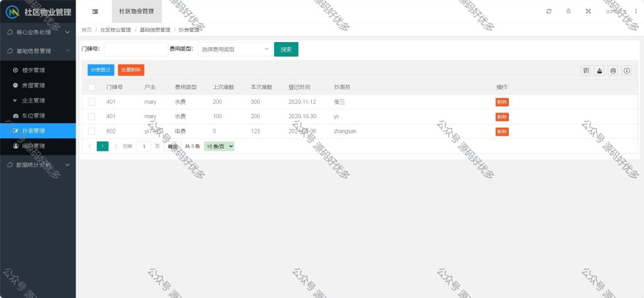
Task: Click the 社区物业管理 breadcrumb link
Action: (x=116, y=30)
